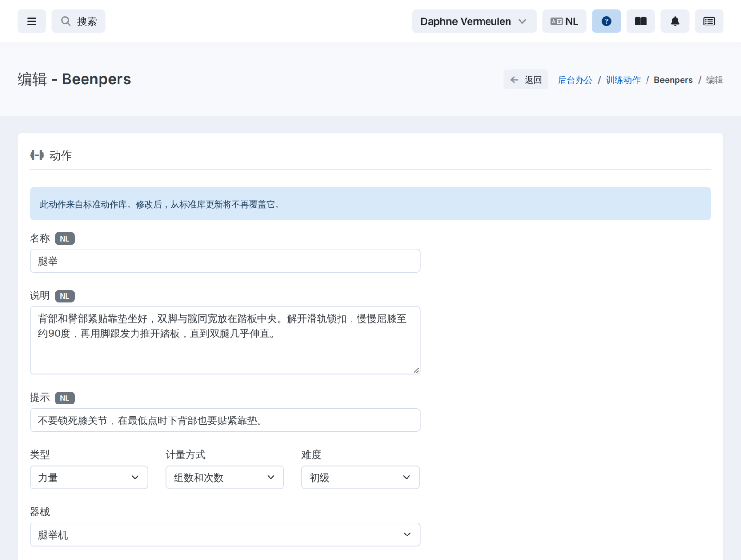Go back with the 返回 button
741x560 pixels.
526,80
